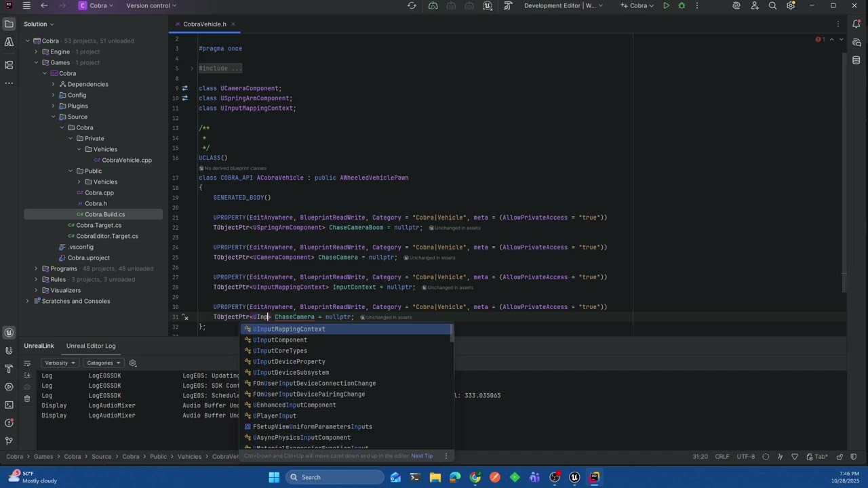
Task: Open the Categories dropdown
Action: click(104, 363)
